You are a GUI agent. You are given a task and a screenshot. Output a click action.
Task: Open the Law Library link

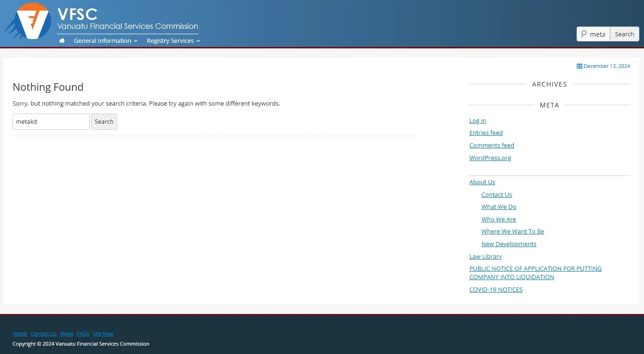tap(485, 256)
